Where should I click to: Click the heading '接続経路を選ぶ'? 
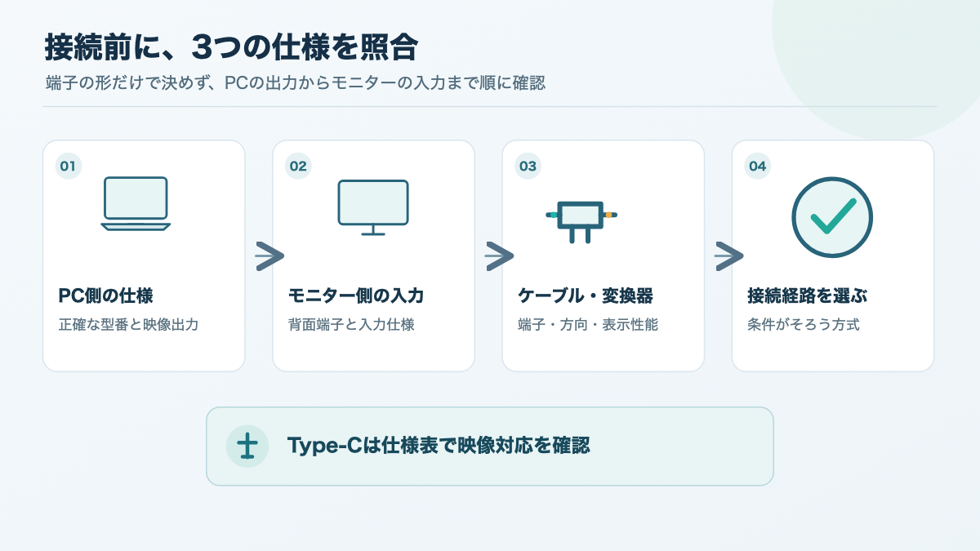point(807,295)
